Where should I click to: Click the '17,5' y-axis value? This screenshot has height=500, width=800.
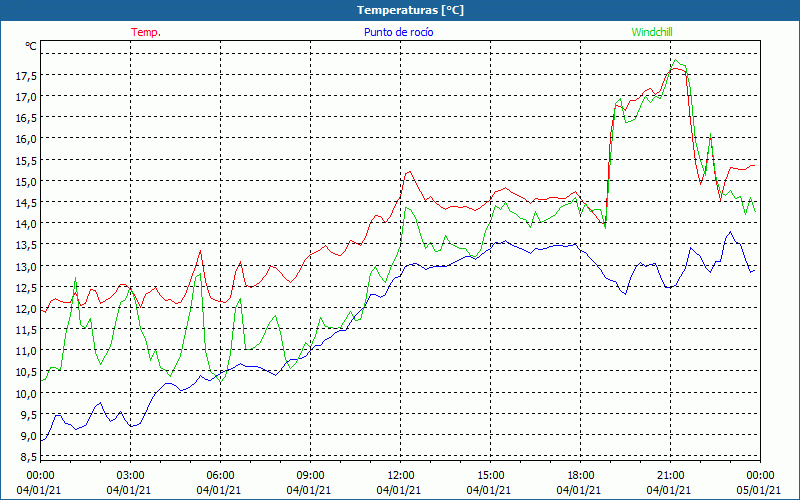pyautogui.click(x=27, y=76)
